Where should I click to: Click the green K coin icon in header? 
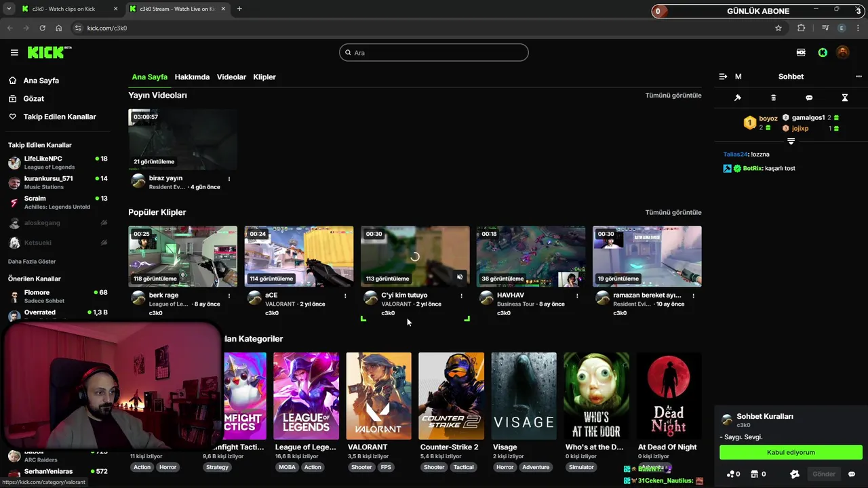coord(823,52)
